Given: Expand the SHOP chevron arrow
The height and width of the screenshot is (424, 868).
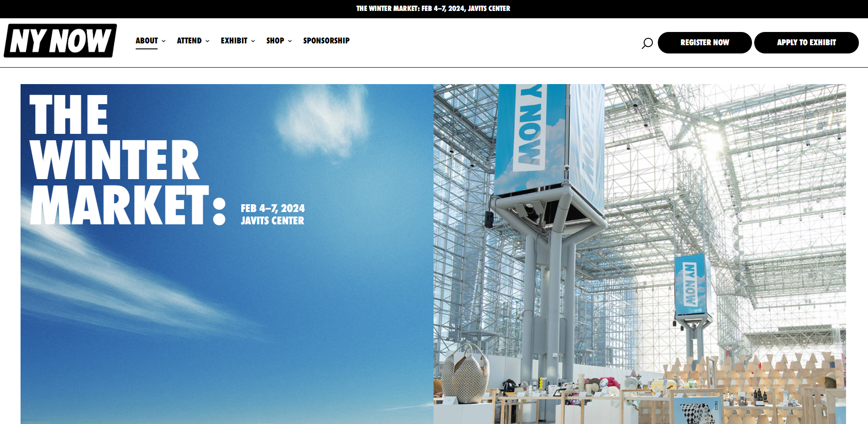Looking at the screenshot, I should click(x=290, y=41).
